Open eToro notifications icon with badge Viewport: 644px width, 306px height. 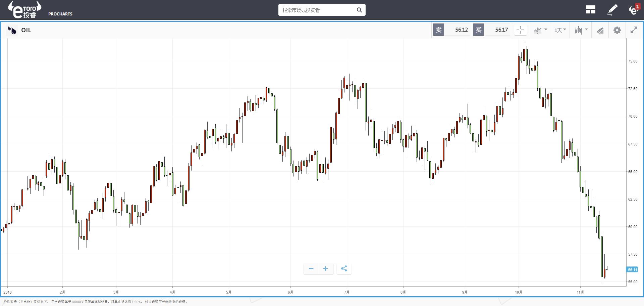(634, 9)
